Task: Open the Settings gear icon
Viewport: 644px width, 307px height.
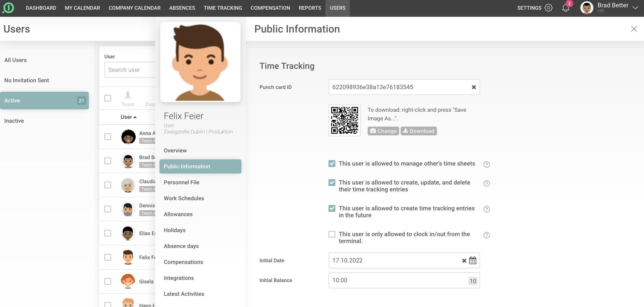Action: click(x=548, y=8)
